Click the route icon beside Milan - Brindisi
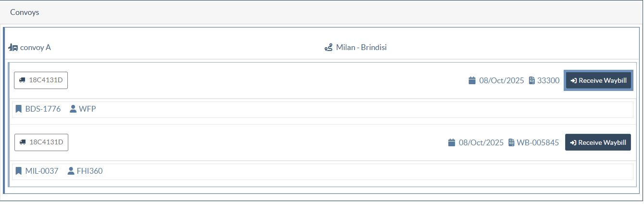The width and height of the screenshot is (644, 205). 328,48
